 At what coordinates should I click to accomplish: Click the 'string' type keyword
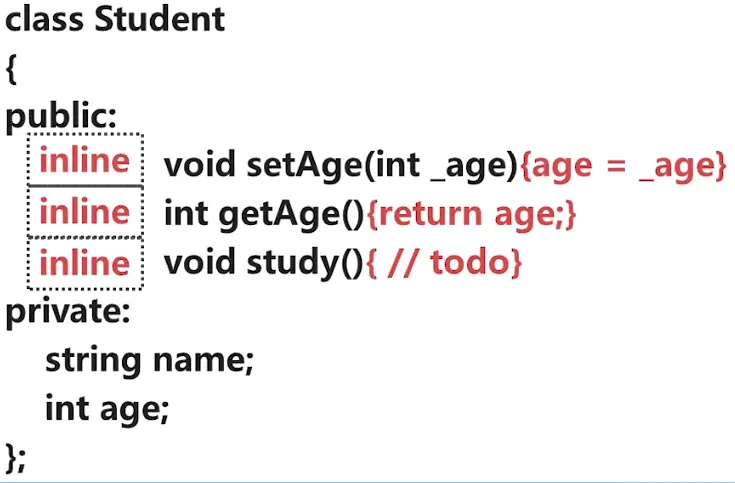coord(94,360)
